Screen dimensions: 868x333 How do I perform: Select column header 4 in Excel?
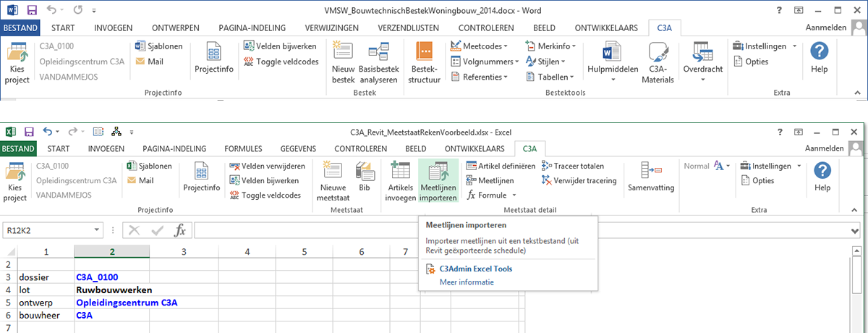tap(247, 251)
